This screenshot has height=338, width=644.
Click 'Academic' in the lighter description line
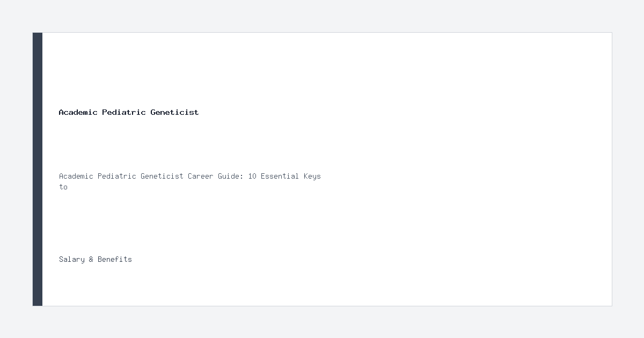76,176
